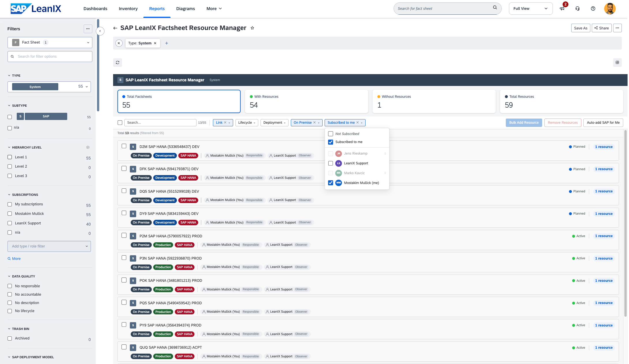Open the Inventory menu
This screenshot has width=629, height=364.
(x=128, y=9)
